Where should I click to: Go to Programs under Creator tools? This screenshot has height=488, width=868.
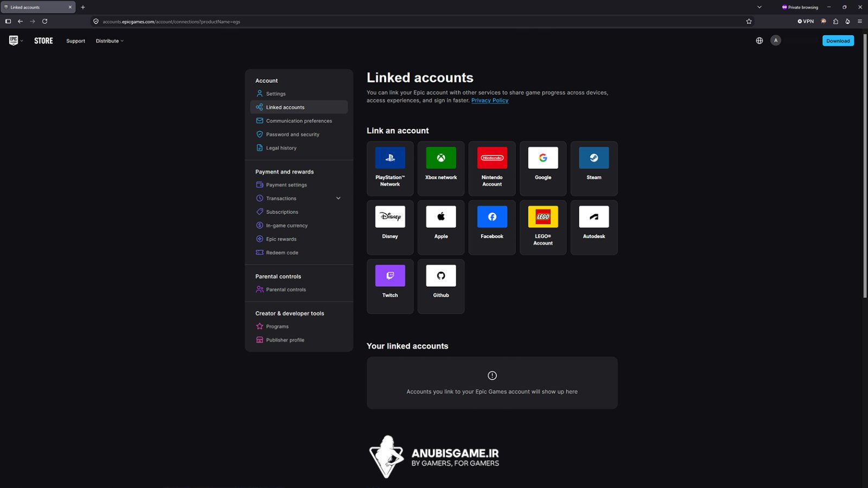click(299, 326)
